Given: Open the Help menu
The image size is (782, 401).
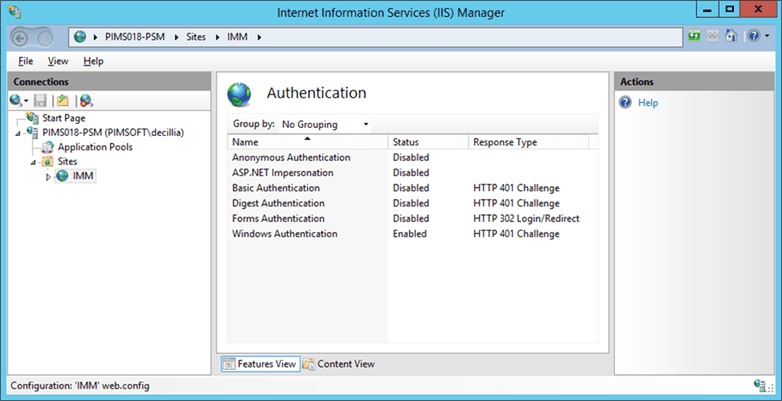Looking at the screenshot, I should 93,61.
